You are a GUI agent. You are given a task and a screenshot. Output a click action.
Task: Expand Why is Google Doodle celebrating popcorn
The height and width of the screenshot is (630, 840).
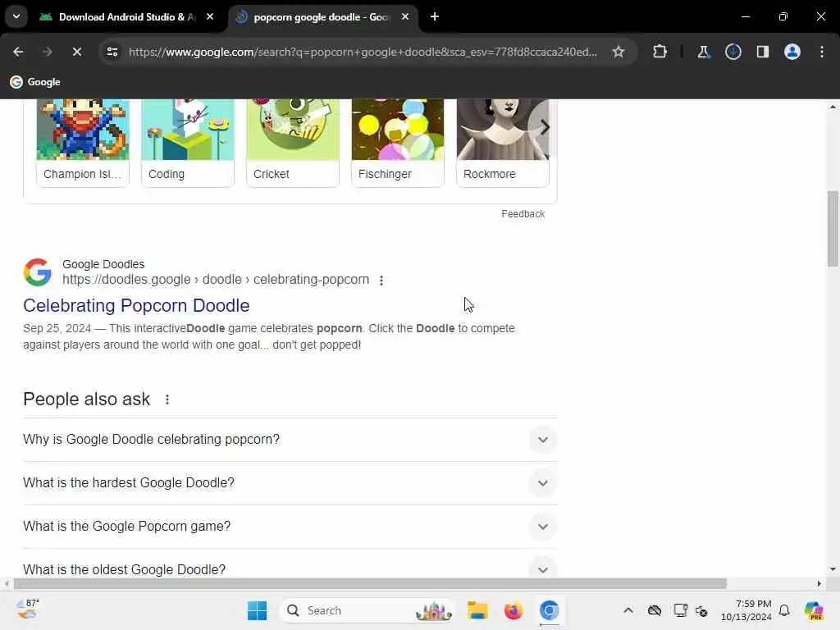290,440
